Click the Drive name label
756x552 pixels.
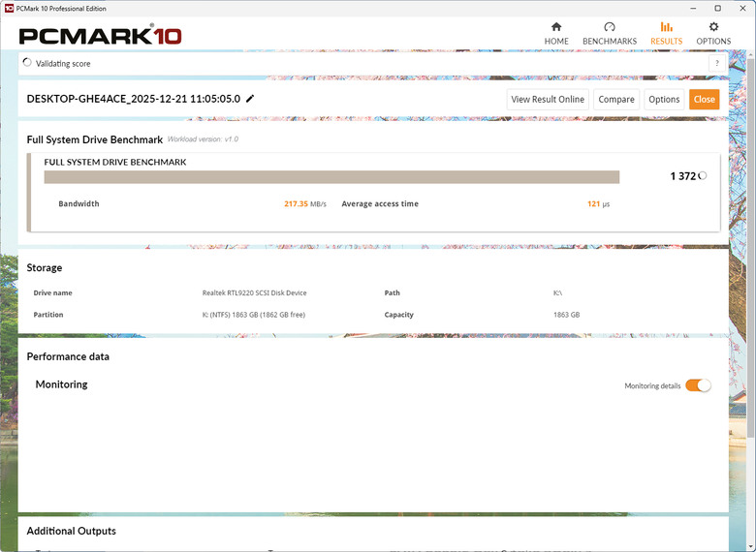tap(52, 292)
